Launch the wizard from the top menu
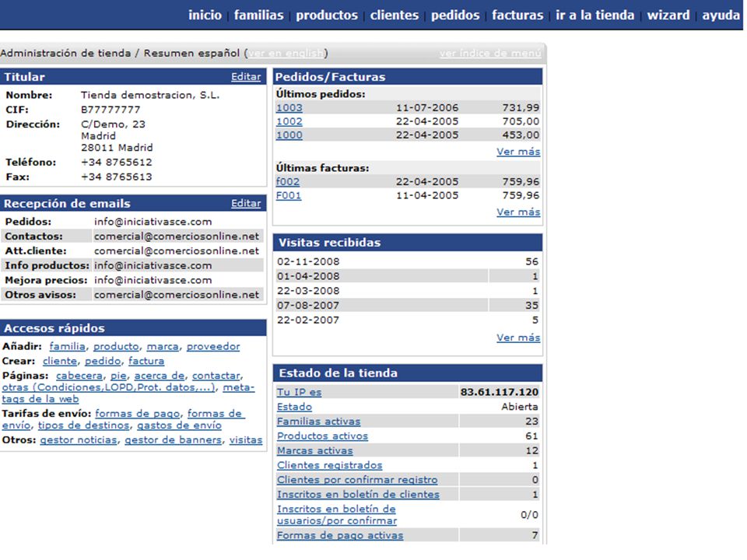 point(668,15)
